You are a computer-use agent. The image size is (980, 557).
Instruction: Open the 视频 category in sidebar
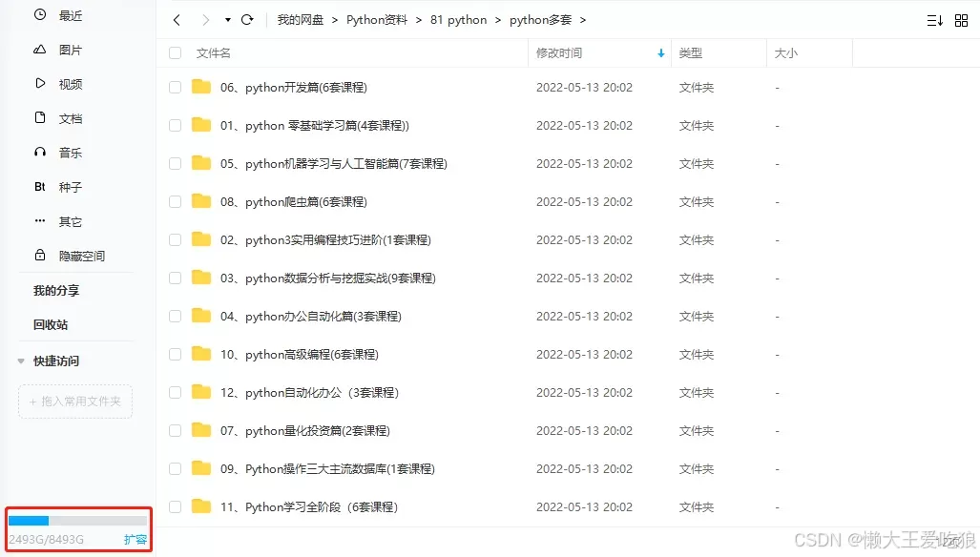(x=70, y=84)
